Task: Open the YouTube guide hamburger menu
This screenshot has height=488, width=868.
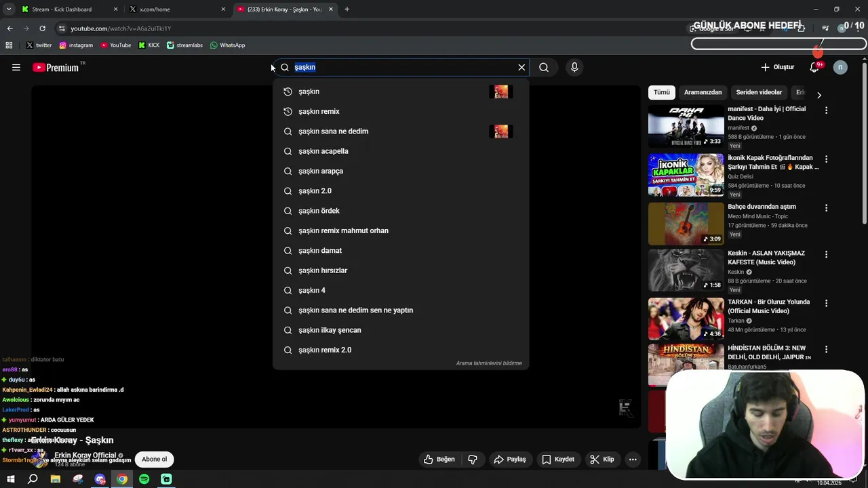Action: point(16,67)
